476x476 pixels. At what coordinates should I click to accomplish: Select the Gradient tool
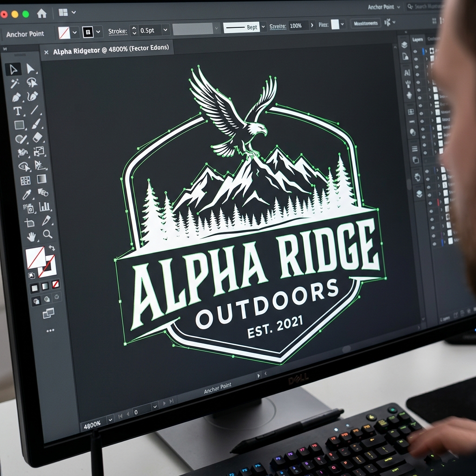pos(41,179)
